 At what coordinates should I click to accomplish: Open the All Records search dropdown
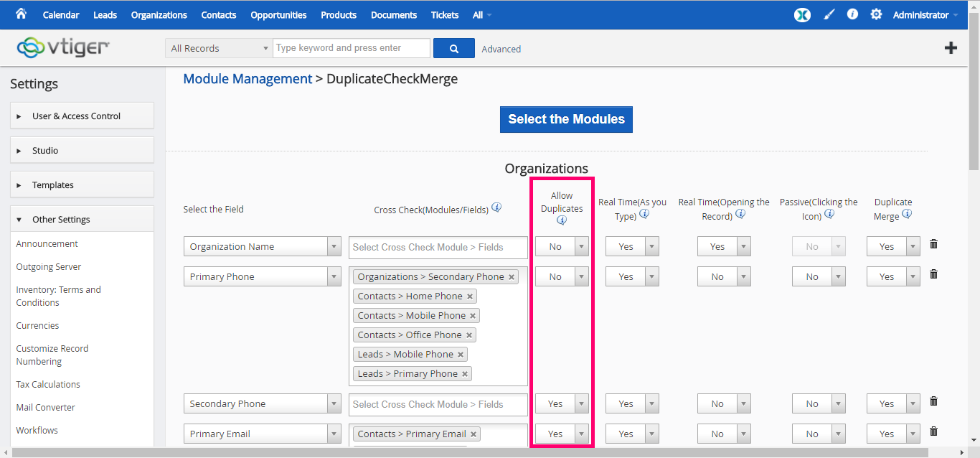pyautogui.click(x=218, y=48)
